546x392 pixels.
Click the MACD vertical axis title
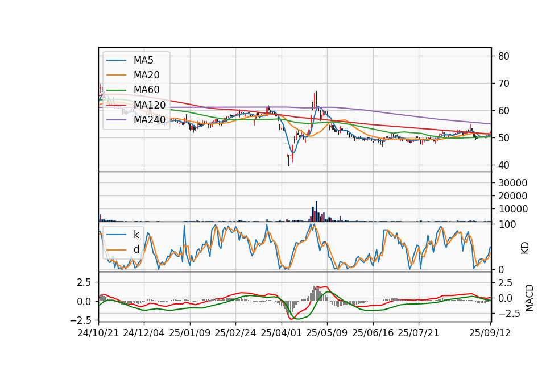tap(530, 298)
